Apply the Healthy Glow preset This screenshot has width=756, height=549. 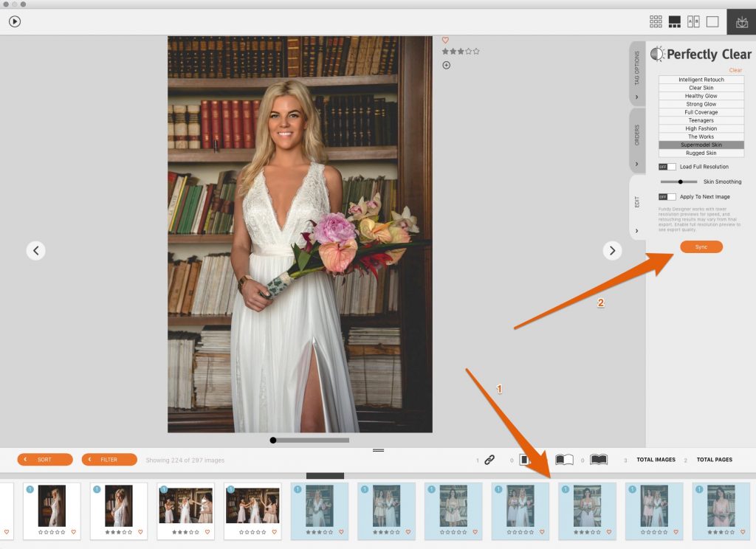701,96
